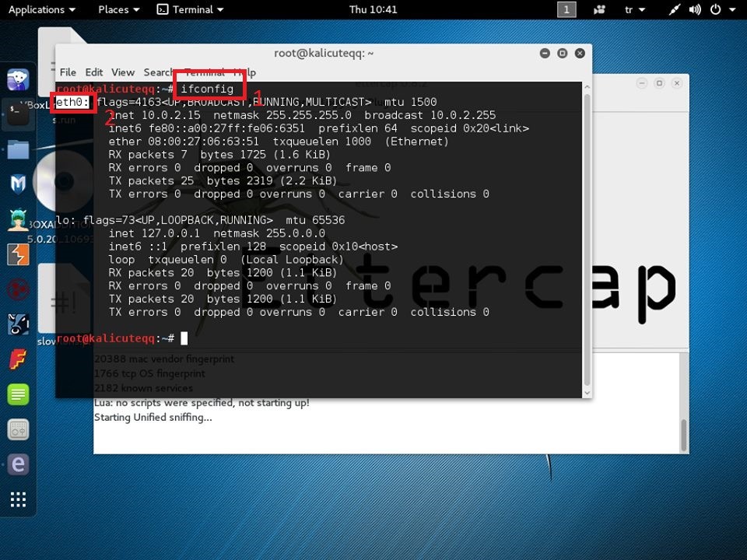Screen dimensions: 747x560
Task: Click the volume speaker icon in top bar
Action: point(695,9)
